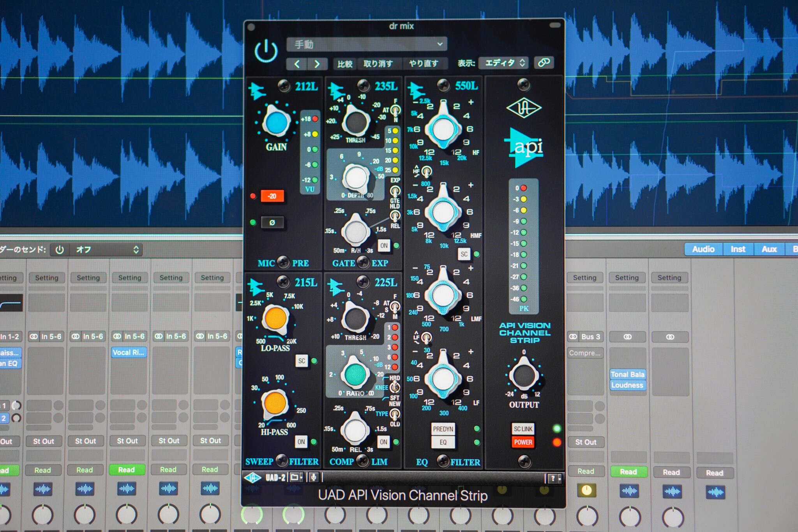Go to previous preset with left arrow
The height and width of the screenshot is (532, 798).
click(297, 64)
